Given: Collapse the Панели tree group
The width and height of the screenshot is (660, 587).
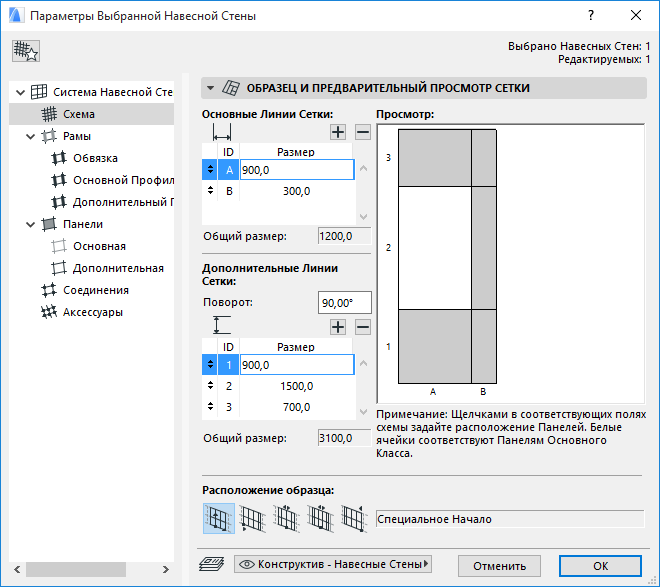Looking at the screenshot, I should 30,224.
